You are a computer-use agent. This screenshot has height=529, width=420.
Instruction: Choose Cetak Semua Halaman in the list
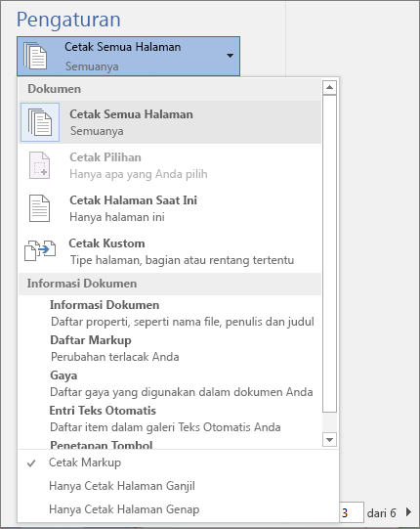tap(170, 122)
